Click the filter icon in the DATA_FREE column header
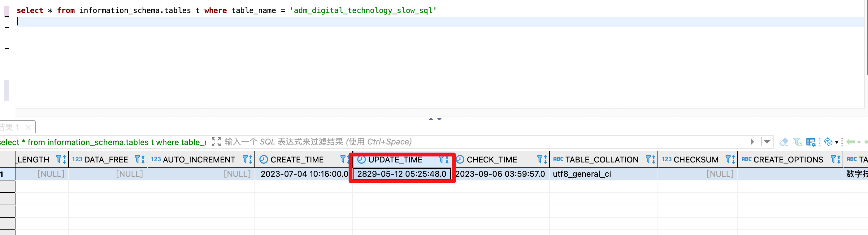This screenshot has width=868, height=235. click(137, 159)
